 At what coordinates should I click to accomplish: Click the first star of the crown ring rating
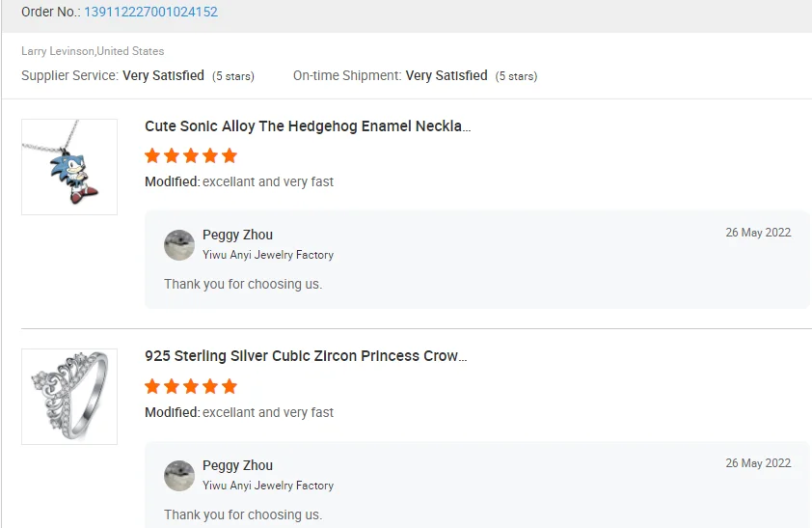(152, 386)
